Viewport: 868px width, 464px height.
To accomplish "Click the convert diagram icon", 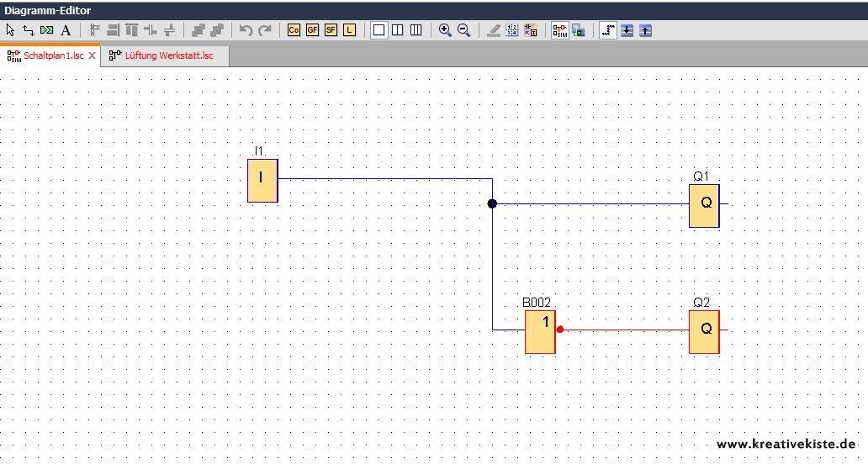I will pos(531,30).
